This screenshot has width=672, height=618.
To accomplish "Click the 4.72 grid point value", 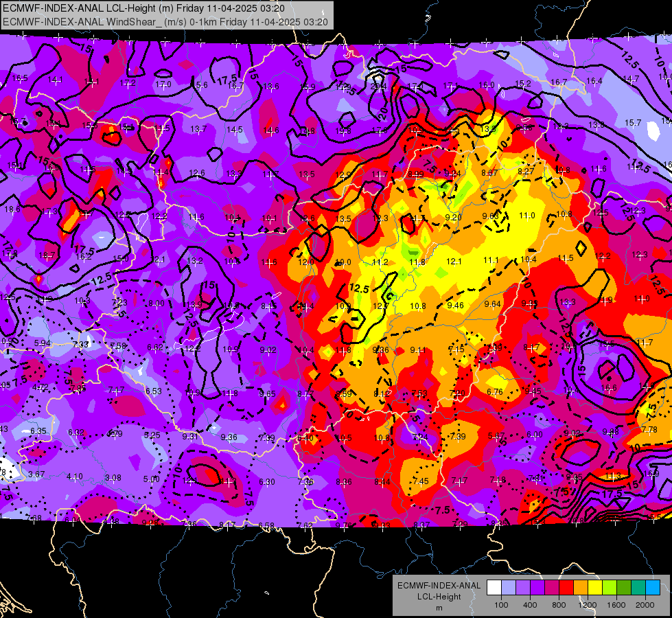I will (x=40, y=388).
